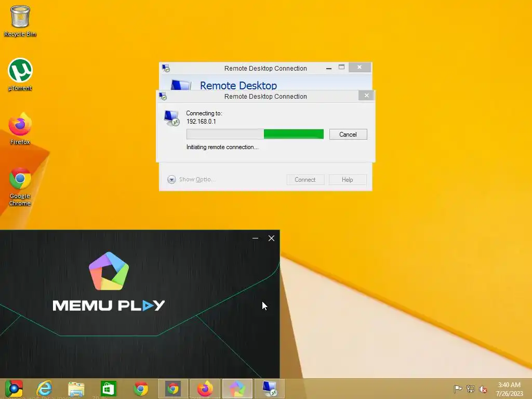Maximize the background Remote Desktop Connection window
Screen dimensions: 532x399
(342, 67)
